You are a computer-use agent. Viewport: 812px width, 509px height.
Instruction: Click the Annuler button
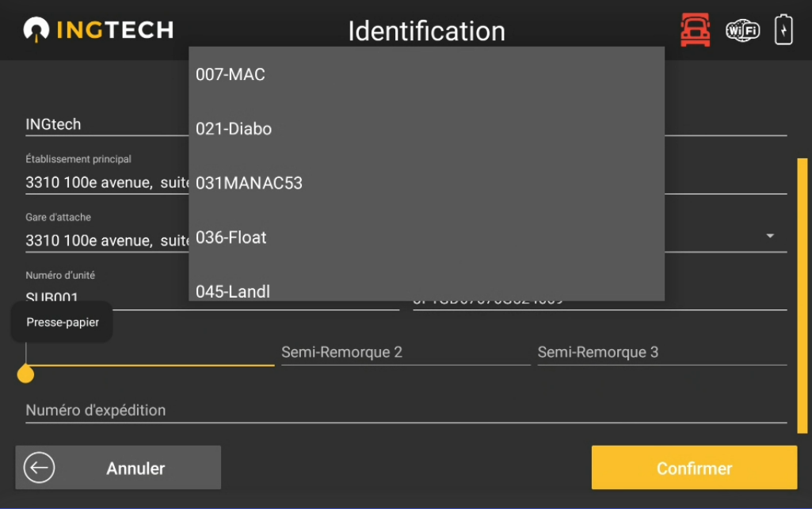pyautogui.click(x=119, y=468)
